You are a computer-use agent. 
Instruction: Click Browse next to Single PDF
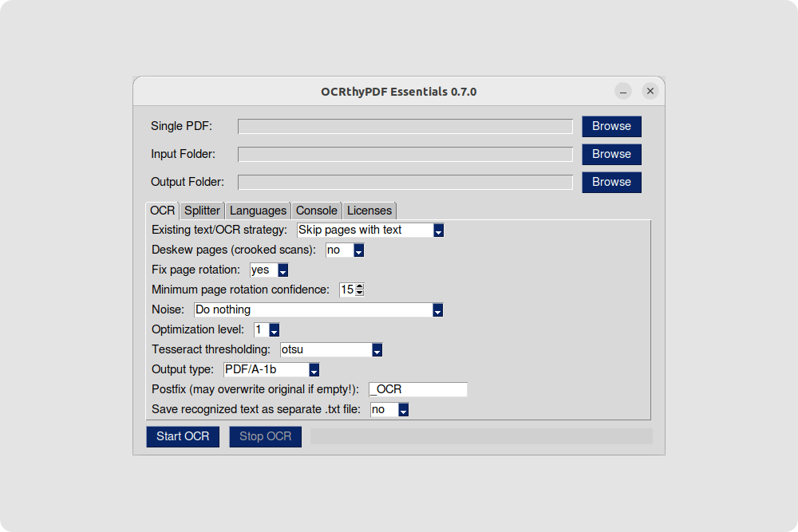point(611,126)
